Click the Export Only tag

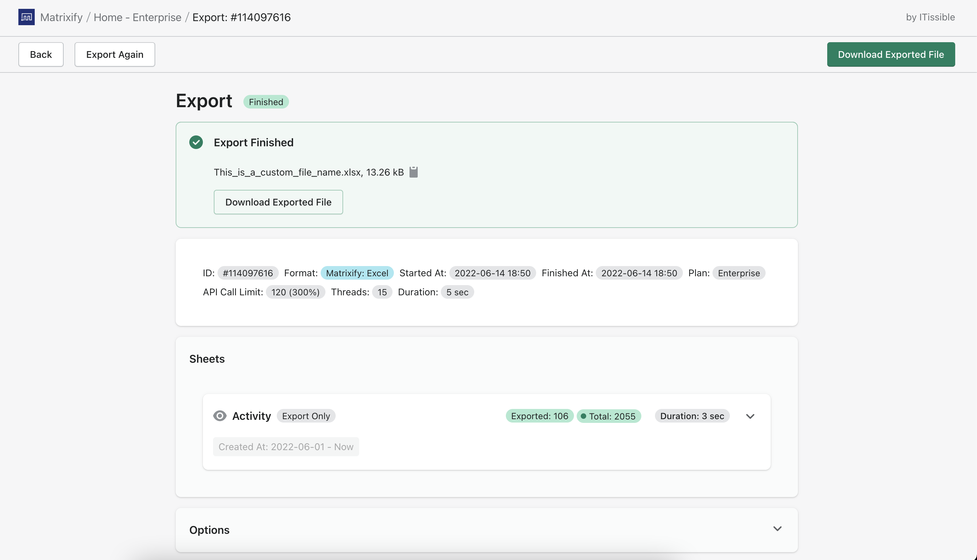click(x=306, y=416)
